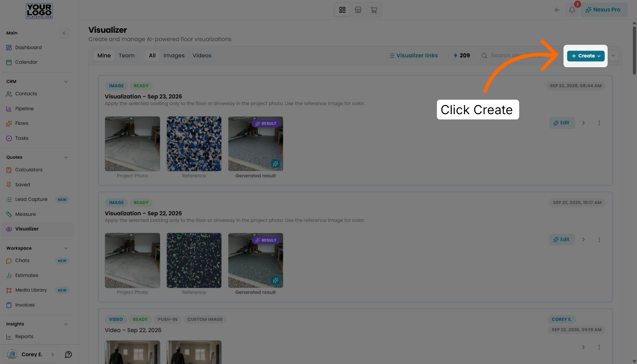Collapse the Insights section
Viewport: 637px width, 364px height.
point(66,324)
